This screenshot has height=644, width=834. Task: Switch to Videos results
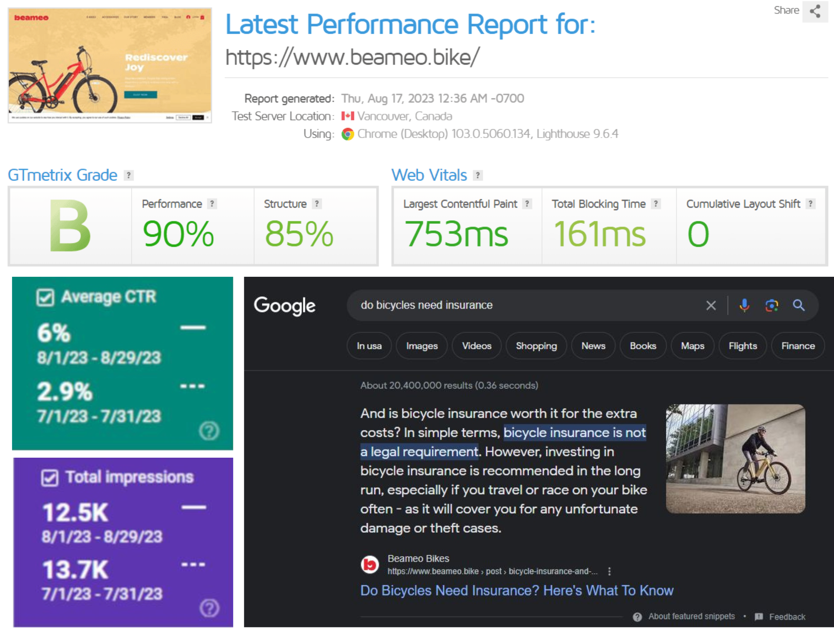click(x=477, y=346)
